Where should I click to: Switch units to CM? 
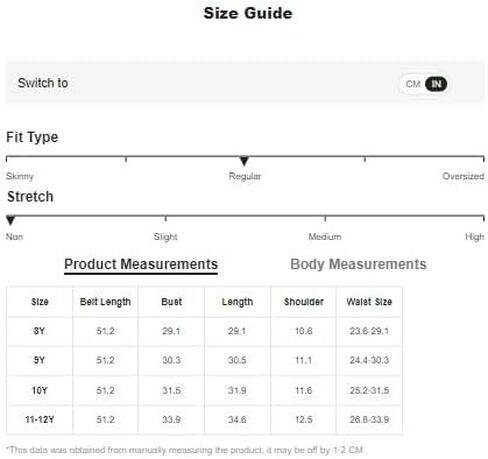tap(413, 84)
